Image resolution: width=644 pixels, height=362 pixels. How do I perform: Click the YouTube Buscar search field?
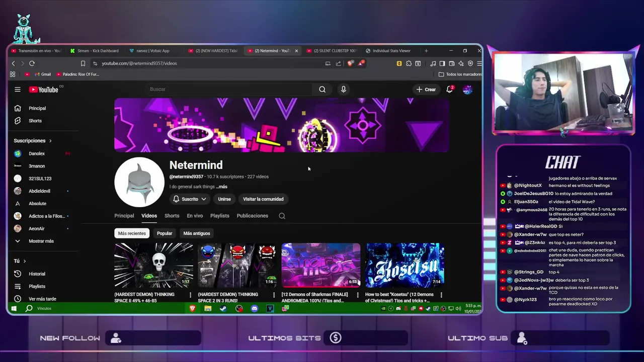pos(229,89)
